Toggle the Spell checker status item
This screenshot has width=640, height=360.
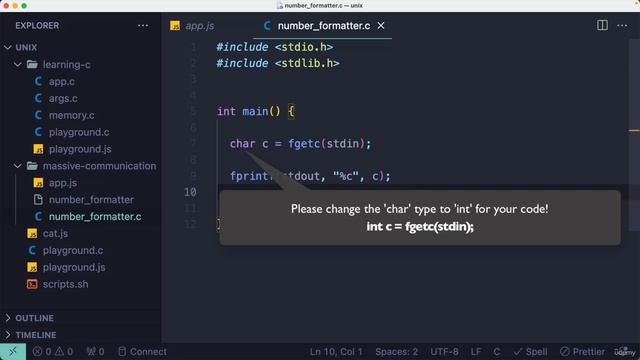(530, 351)
